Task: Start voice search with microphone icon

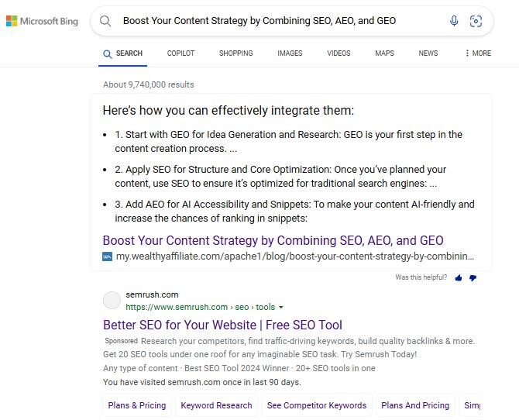Action: pos(454,21)
